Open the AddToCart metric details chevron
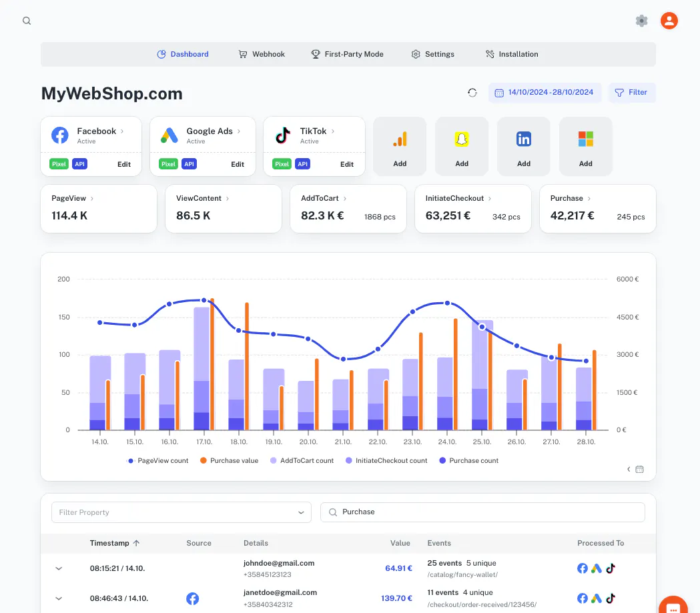 coord(344,199)
